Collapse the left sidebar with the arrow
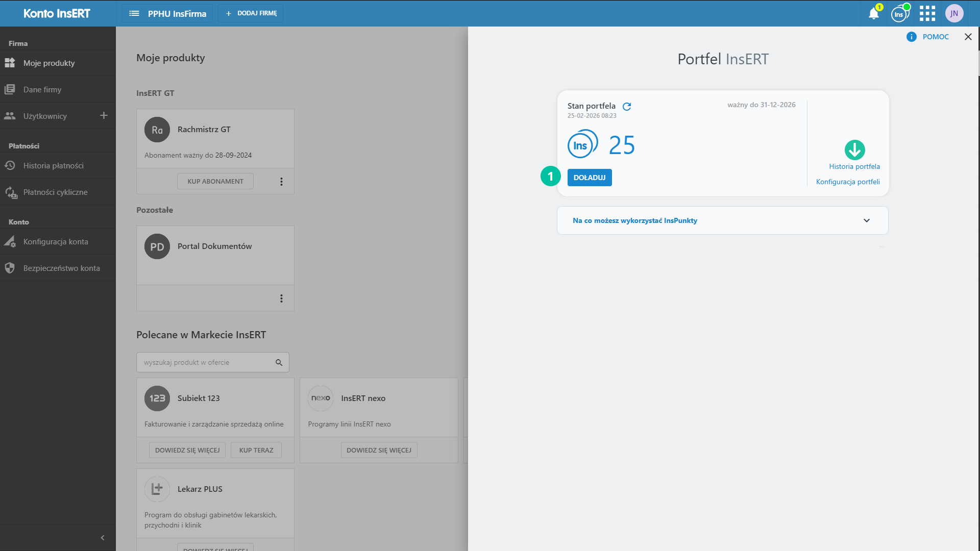This screenshot has height=551, width=980. [103, 538]
